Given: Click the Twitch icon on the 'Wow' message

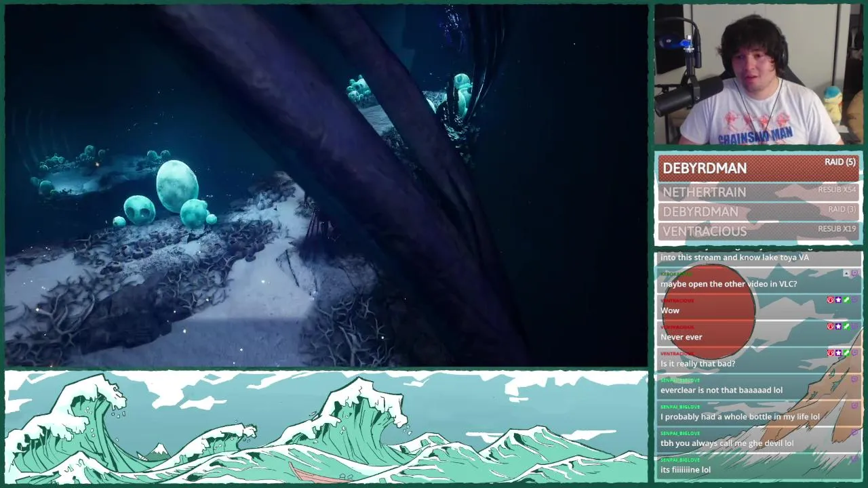Looking at the screenshot, I should 854,300.
